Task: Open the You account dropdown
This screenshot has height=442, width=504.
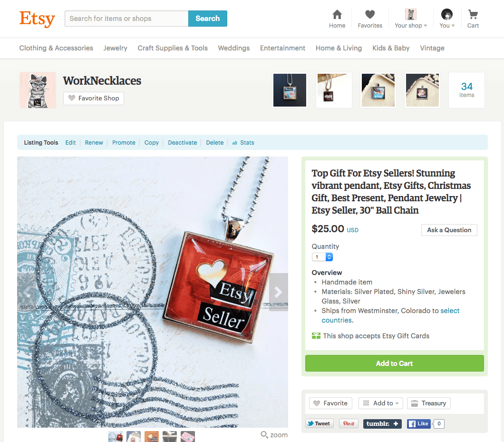Action: (x=447, y=19)
